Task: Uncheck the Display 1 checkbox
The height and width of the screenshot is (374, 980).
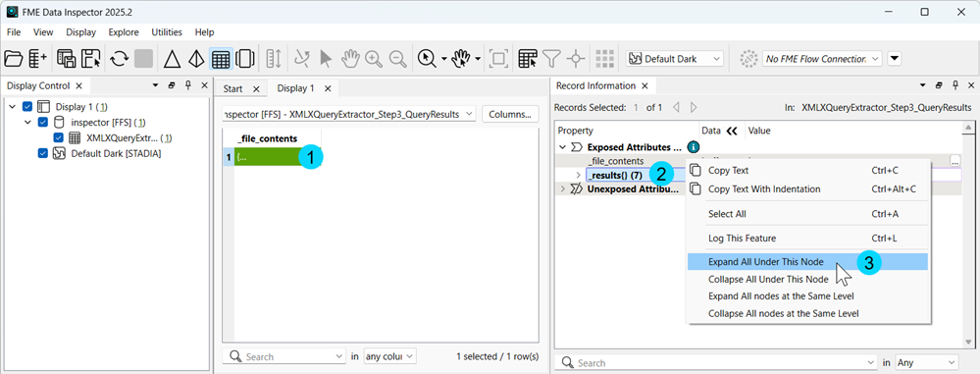Action: [x=27, y=106]
